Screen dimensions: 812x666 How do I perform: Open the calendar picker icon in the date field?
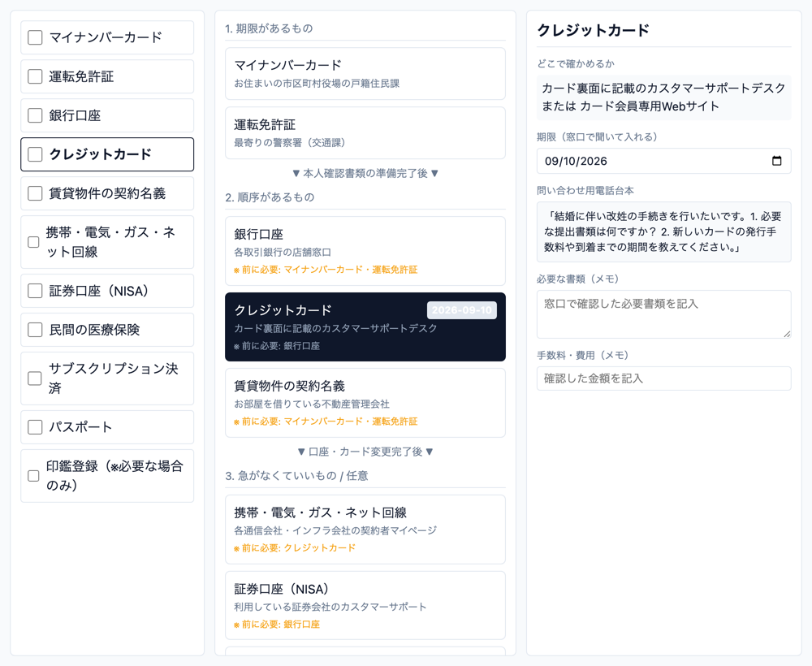click(x=776, y=161)
